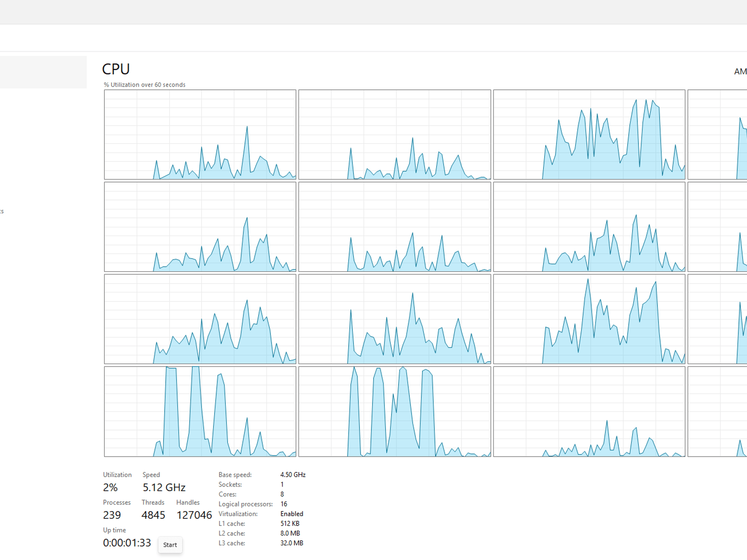747x560 pixels.
Task: Select the 'L1 cache:' label
Action: 232,524
